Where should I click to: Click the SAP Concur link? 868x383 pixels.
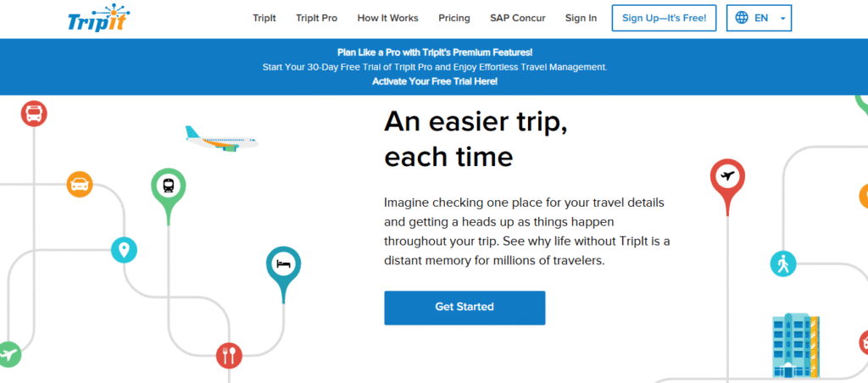click(x=518, y=19)
